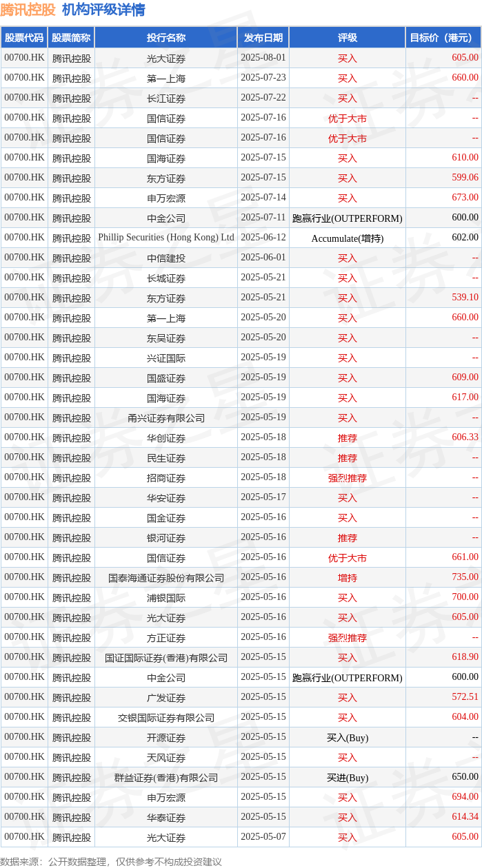The image size is (482, 868).
Task: Click 民生证券 broker name
Action: tap(166, 458)
